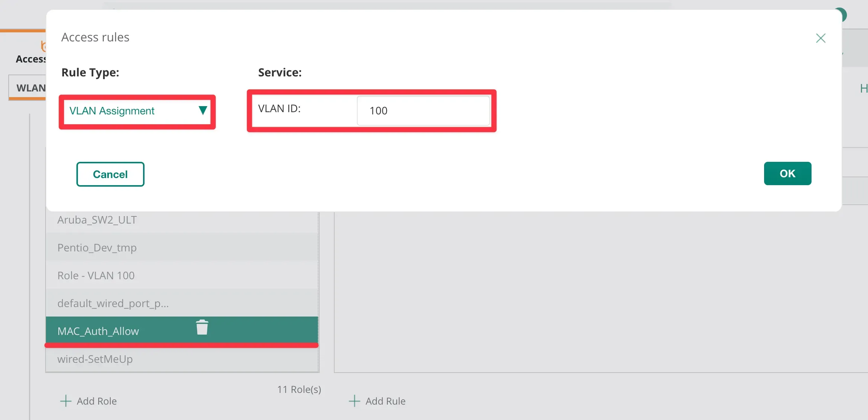Select the default_wired_port_p... role

pos(113,303)
